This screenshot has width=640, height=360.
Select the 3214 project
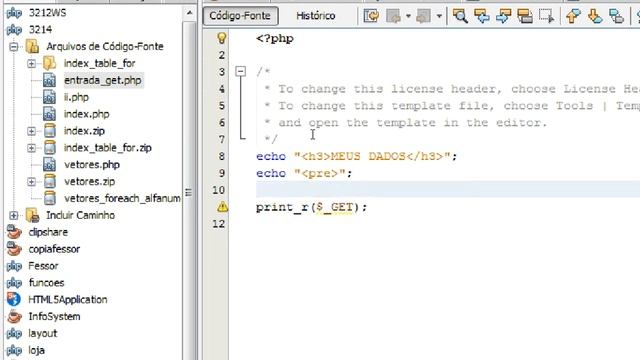40,30
